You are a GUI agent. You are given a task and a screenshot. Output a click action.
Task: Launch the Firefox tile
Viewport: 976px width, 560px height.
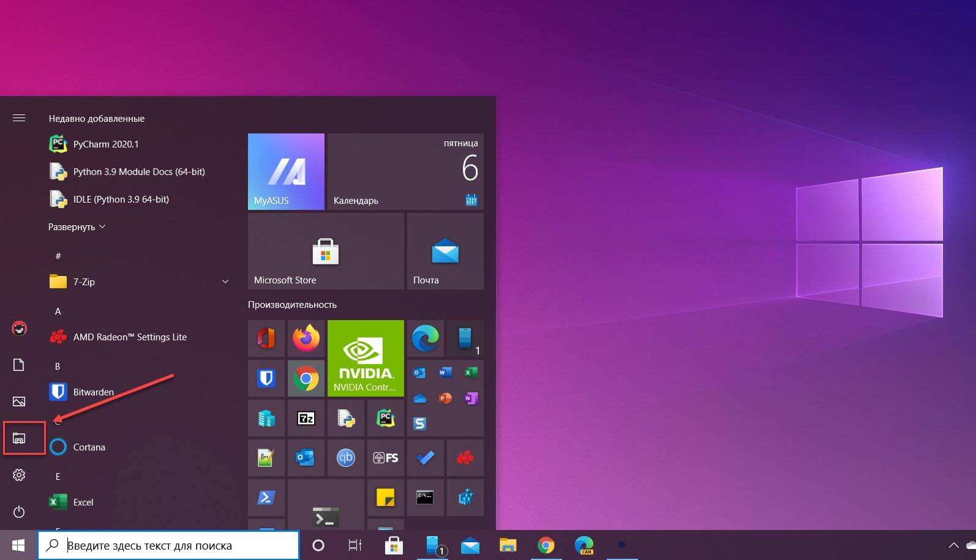pyautogui.click(x=306, y=338)
